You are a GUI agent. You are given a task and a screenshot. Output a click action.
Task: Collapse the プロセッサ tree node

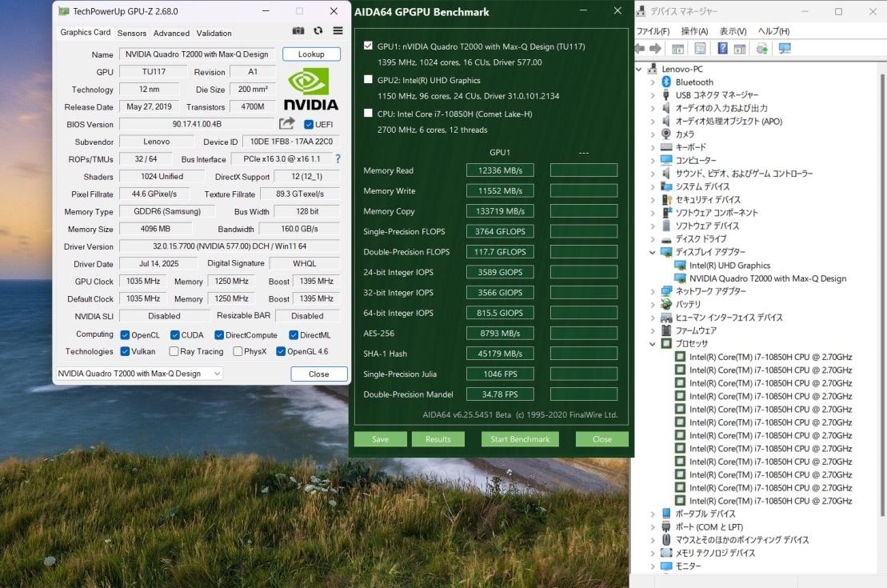click(x=653, y=344)
